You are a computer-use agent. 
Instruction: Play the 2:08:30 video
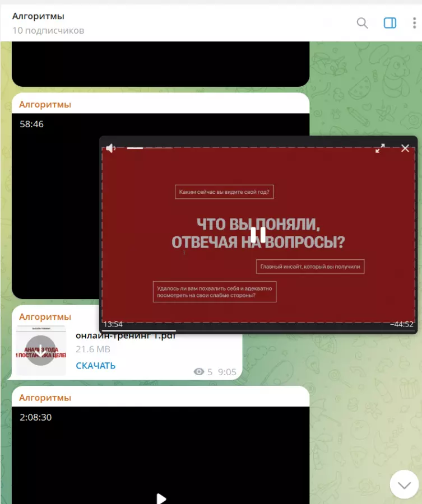coord(161,497)
